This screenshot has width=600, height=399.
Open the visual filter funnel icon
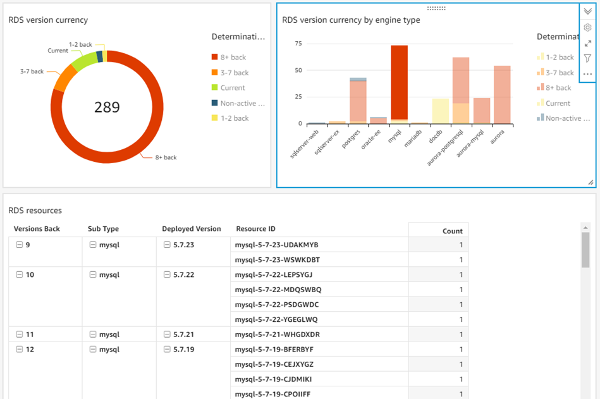coord(588,58)
